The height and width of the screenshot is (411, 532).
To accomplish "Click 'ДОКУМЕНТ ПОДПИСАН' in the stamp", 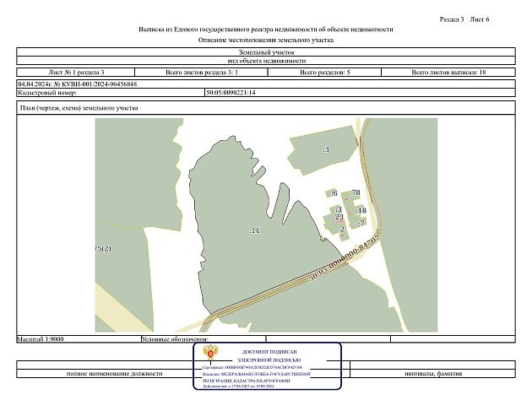I will 269,352.
